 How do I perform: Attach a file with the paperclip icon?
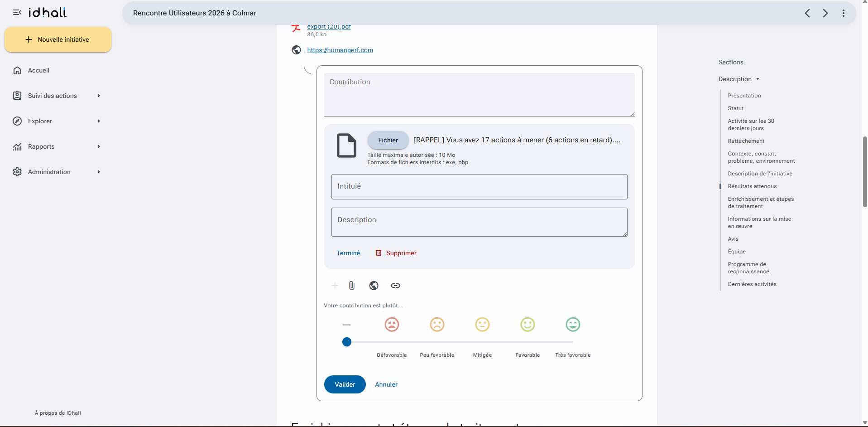[x=352, y=286]
